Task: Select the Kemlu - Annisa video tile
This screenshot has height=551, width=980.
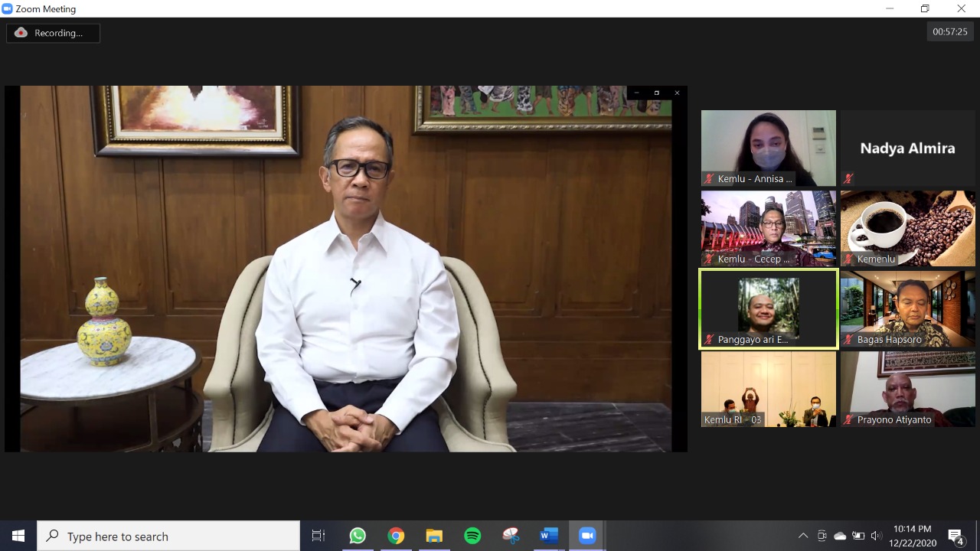Action: click(769, 148)
